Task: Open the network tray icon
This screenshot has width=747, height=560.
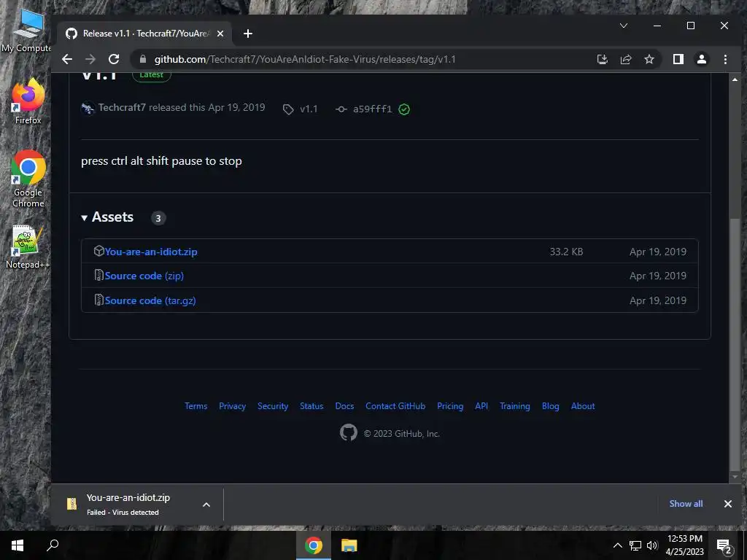Action: [635, 545]
